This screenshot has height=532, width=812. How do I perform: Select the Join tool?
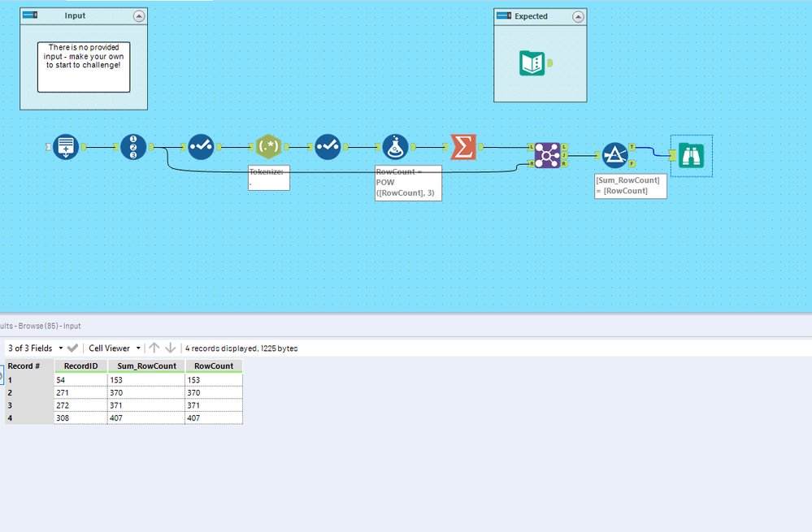[x=547, y=155]
